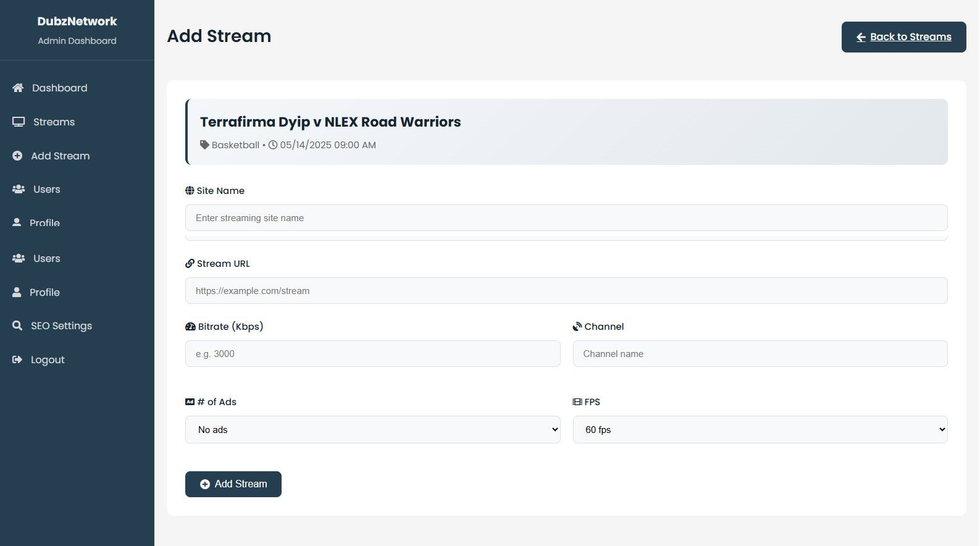The height and width of the screenshot is (546, 980).
Task: Click the Stream URL label
Action: pyautogui.click(x=224, y=263)
